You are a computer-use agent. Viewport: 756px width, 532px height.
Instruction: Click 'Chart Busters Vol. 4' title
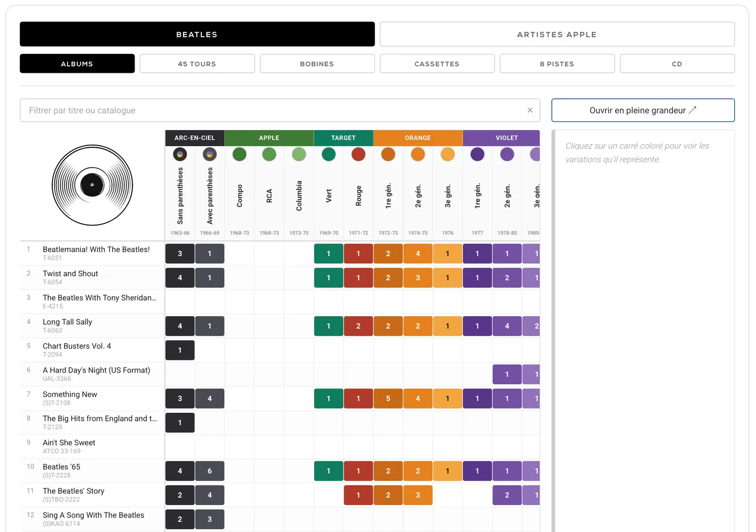[77, 346]
